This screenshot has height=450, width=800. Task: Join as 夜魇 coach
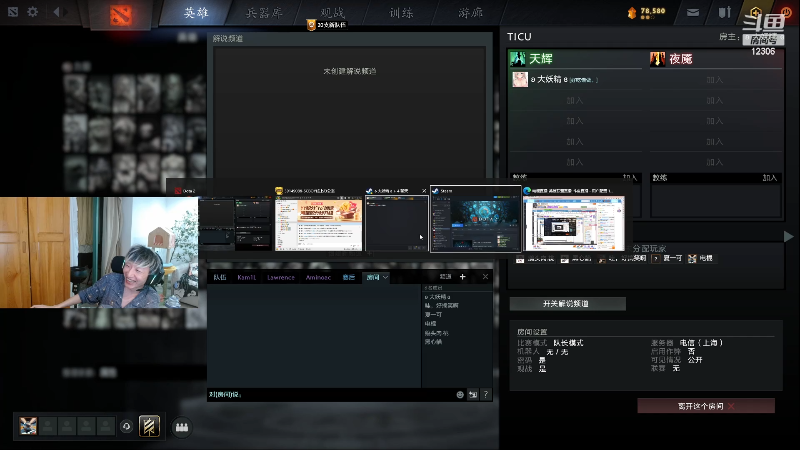coord(769,178)
